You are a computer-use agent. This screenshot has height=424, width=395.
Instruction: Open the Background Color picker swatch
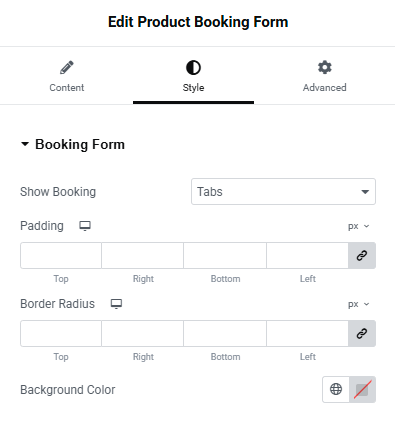pos(362,389)
